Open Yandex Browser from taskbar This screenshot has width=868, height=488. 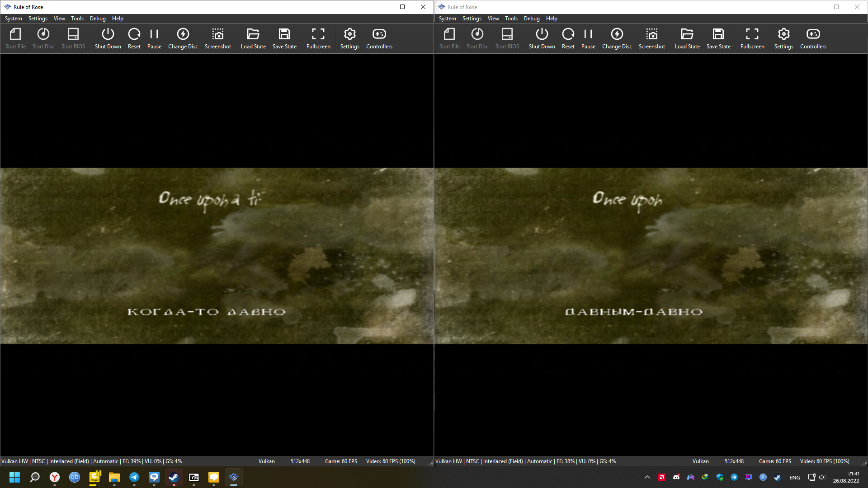tap(55, 477)
